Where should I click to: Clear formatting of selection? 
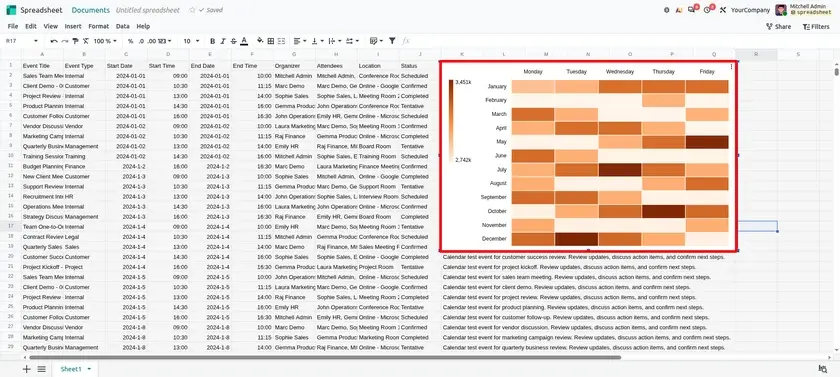(85, 41)
